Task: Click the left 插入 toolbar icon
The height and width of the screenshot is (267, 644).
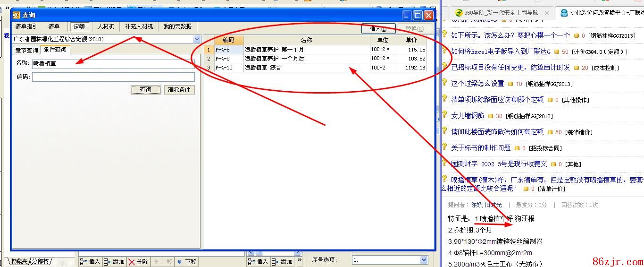Action: [x=83, y=262]
